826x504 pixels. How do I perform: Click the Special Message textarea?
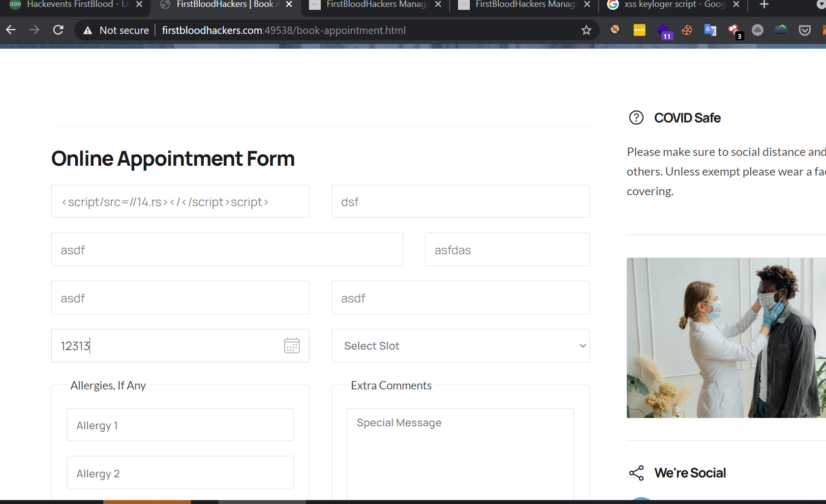point(460,454)
